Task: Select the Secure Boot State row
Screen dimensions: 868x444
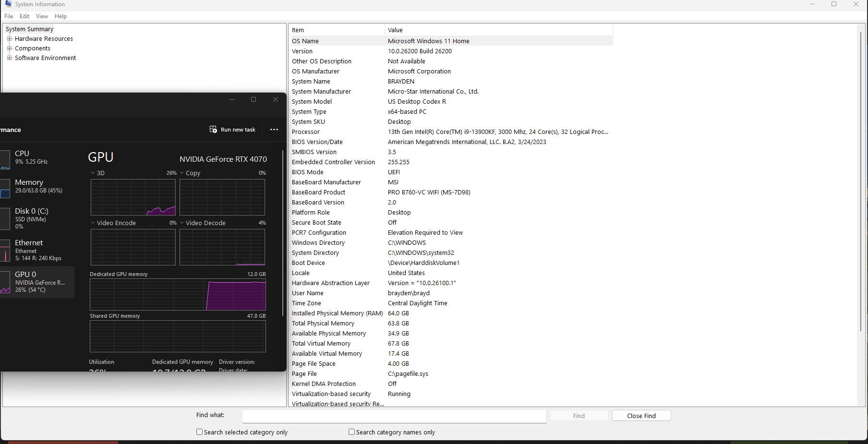Action: pos(451,223)
